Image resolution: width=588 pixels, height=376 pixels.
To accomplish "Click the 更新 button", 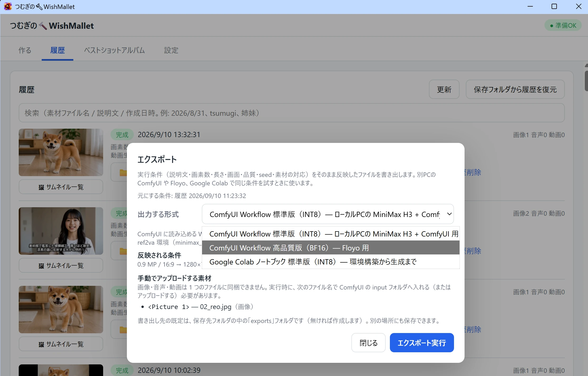I will 444,89.
